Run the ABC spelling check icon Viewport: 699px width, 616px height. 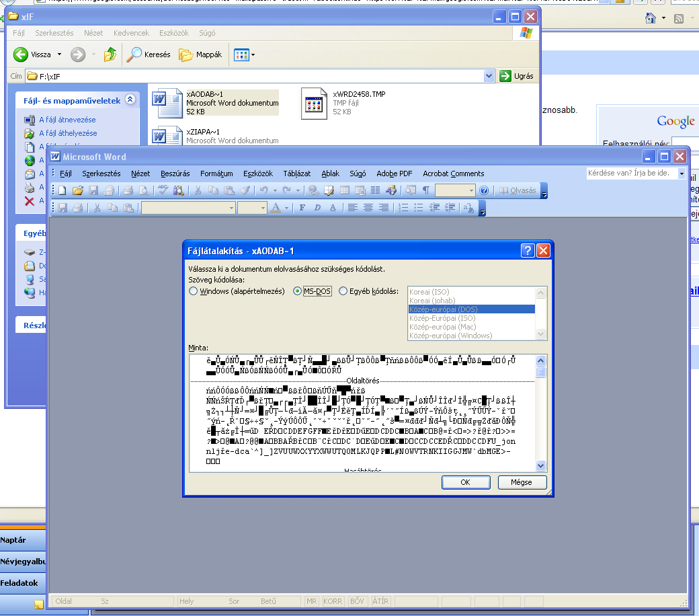pos(163,190)
